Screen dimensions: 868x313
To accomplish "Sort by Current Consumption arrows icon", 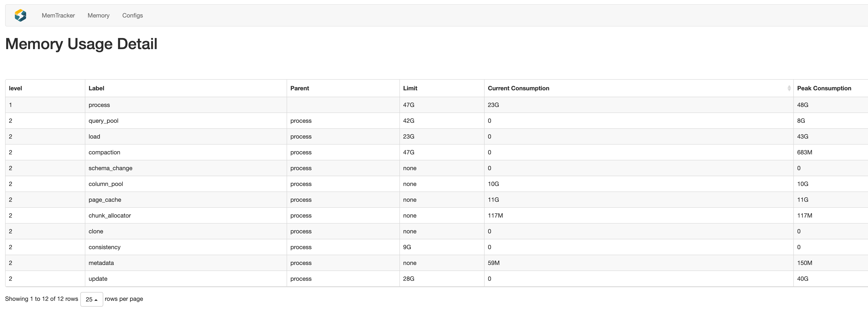I will (x=789, y=88).
